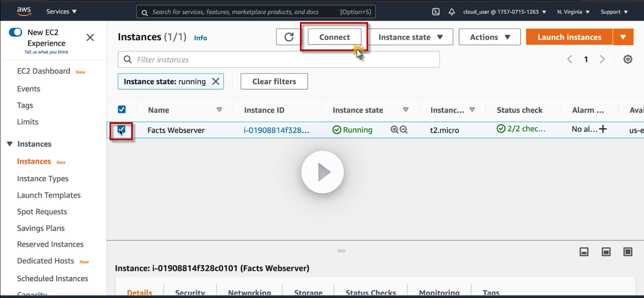Viewport: 644px width, 298px height.
Task: Open Launch Templates in sidebar
Action: click(x=49, y=195)
